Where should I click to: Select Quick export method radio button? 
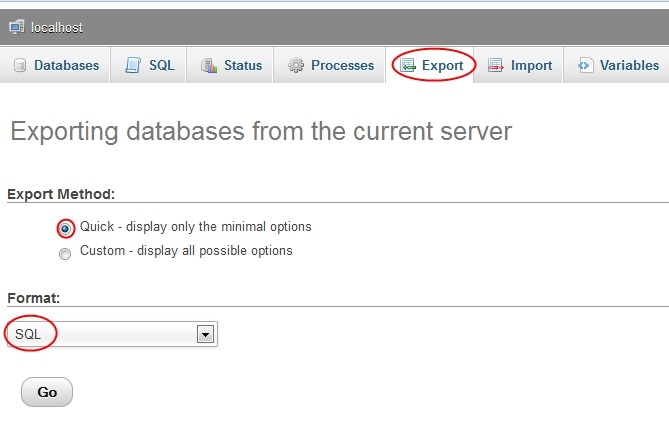pos(65,229)
